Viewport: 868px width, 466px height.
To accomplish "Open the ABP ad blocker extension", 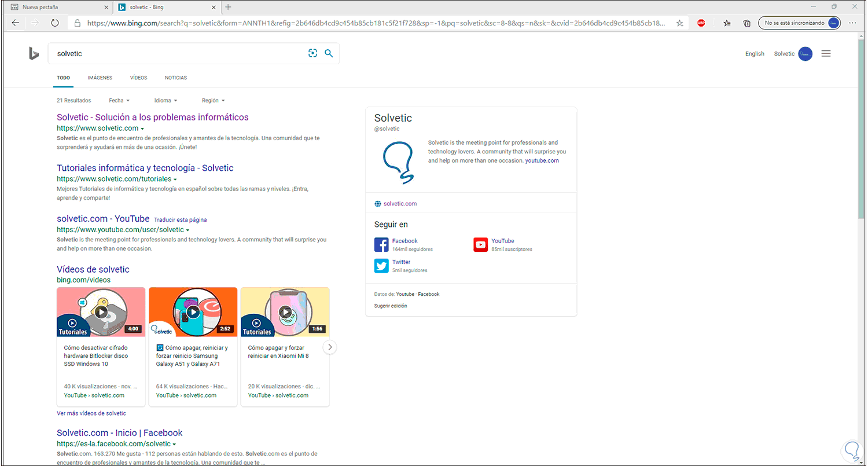I will point(701,23).
